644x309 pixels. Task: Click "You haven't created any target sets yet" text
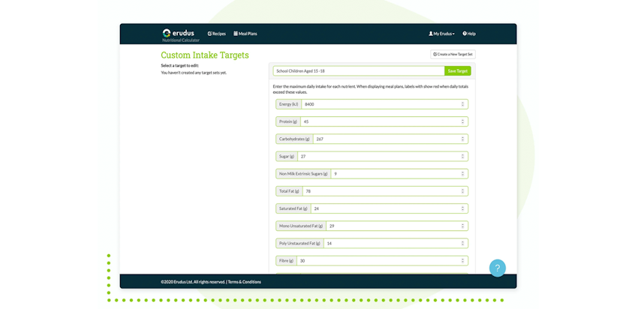[194, 73]
